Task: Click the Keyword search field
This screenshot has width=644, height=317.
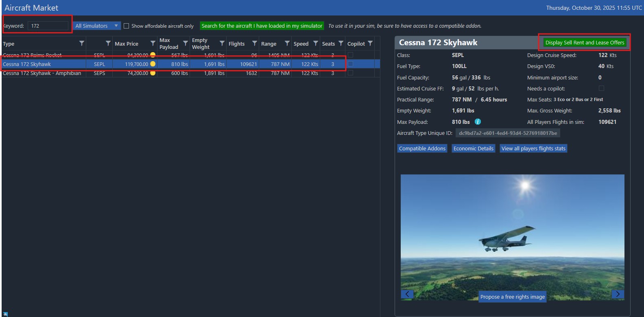Action: pos(48,26)
